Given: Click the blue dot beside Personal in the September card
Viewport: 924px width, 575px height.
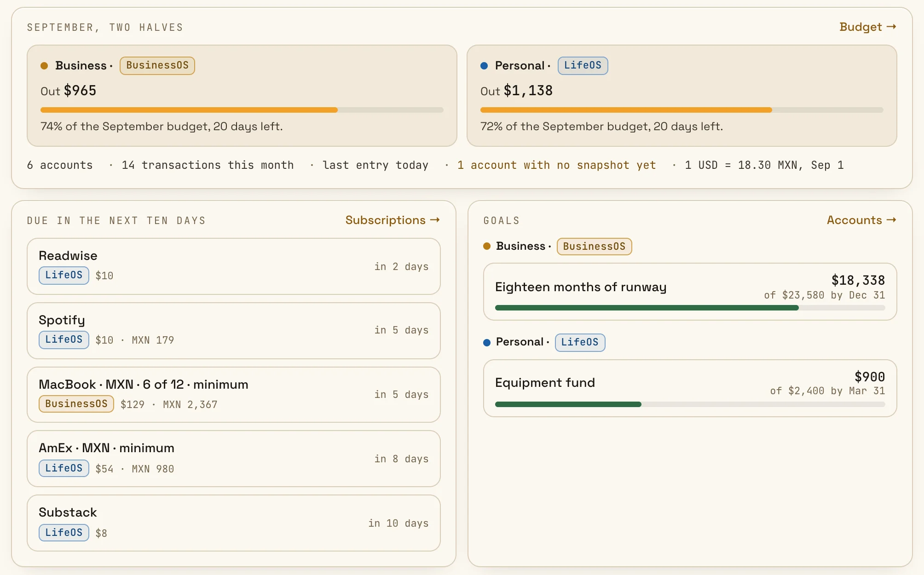Looking at the screenshot, I should click(x=484, y=66).
